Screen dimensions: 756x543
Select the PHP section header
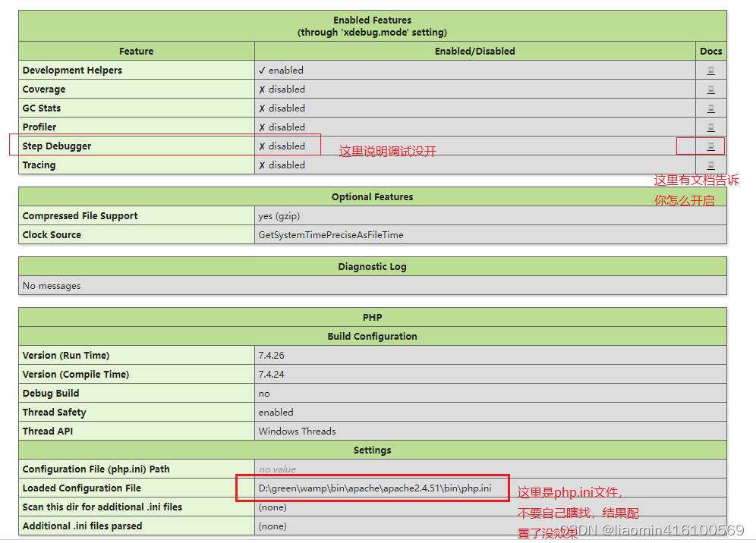click(372, 317)
